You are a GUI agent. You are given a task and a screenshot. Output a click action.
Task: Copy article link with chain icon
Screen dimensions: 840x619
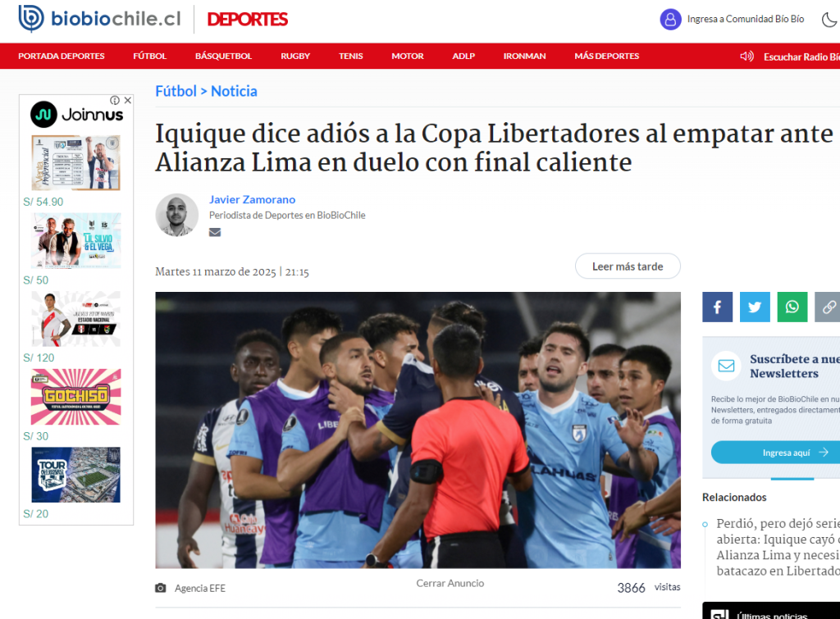click(x=828, y=307)
